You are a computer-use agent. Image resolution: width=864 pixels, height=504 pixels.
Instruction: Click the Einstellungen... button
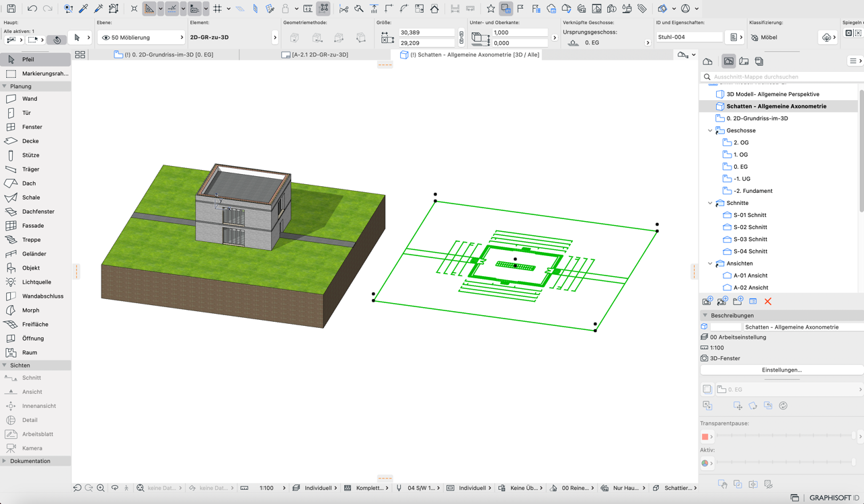pos(781,370)
